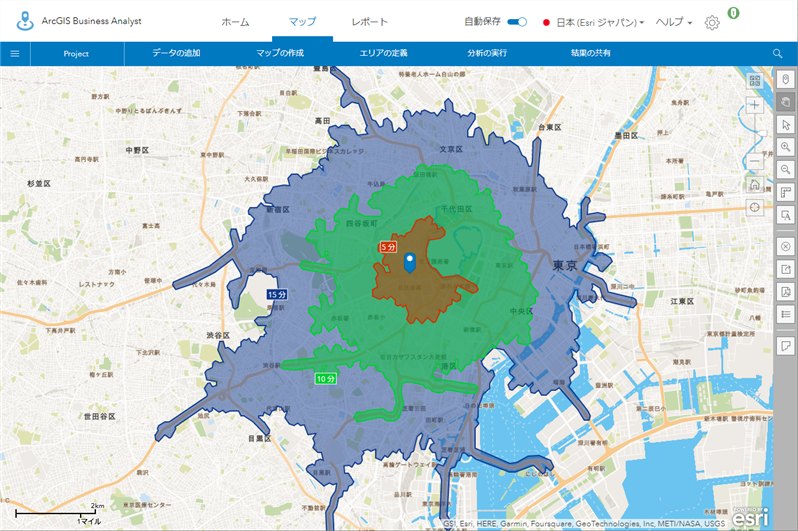Open the hamburger menu beside Project

tap(15, 53)
